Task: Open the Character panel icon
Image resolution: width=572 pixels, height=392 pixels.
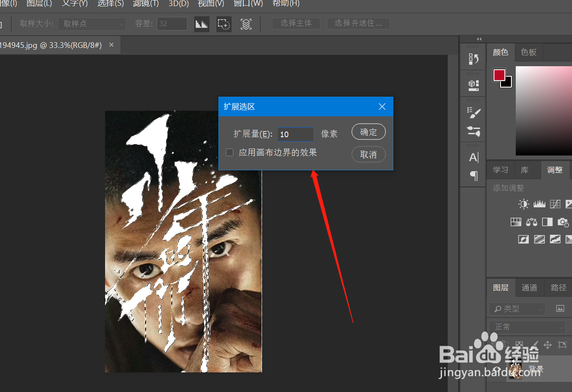Action: pos(473,157)
